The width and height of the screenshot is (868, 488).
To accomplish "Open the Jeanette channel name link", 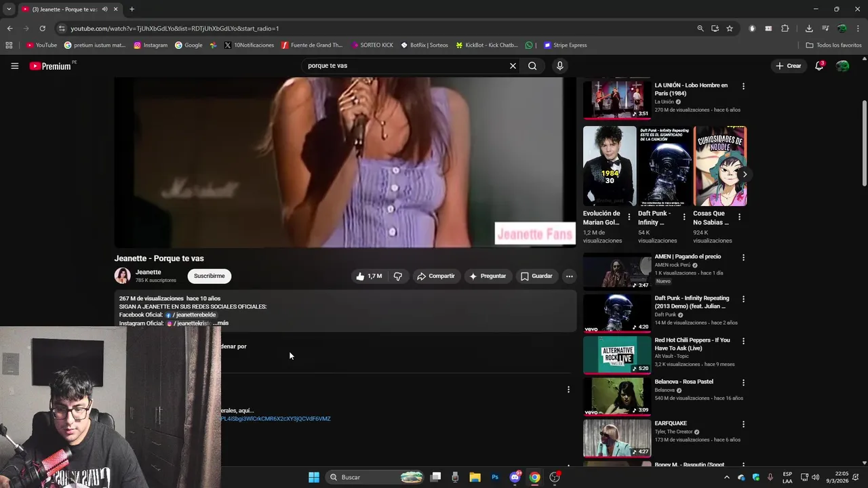I will (x=148, y=272).
